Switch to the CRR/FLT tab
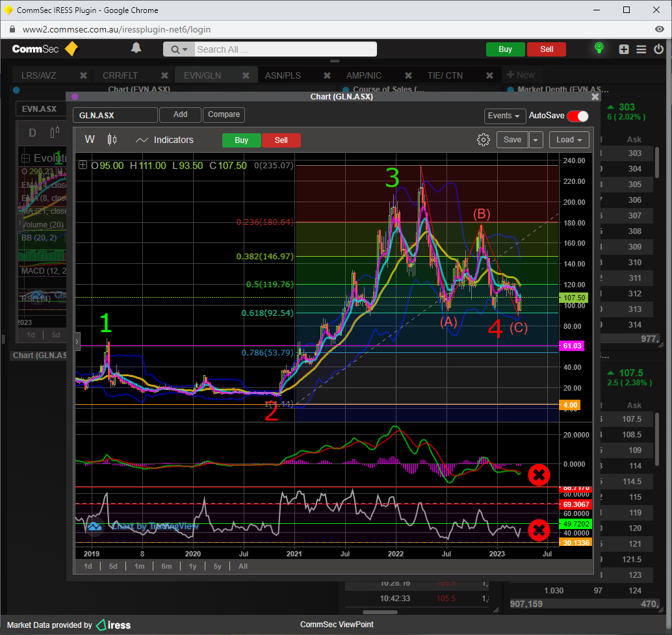The image size is (672, 635). pos(120,75)
